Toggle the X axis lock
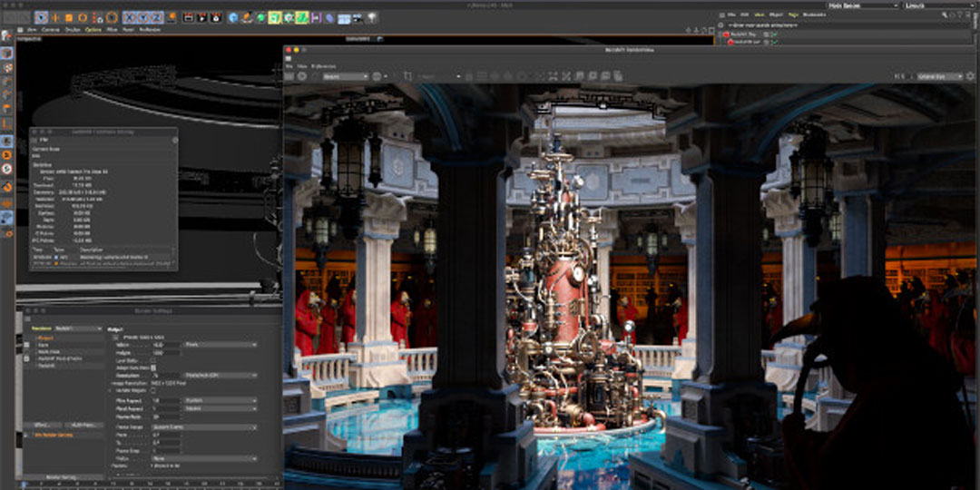 130,17
